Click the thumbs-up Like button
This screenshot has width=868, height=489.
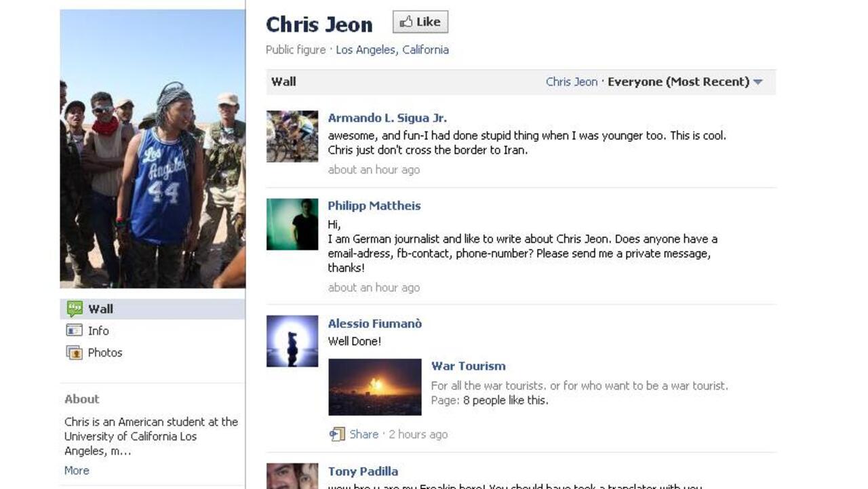(420, 22)
